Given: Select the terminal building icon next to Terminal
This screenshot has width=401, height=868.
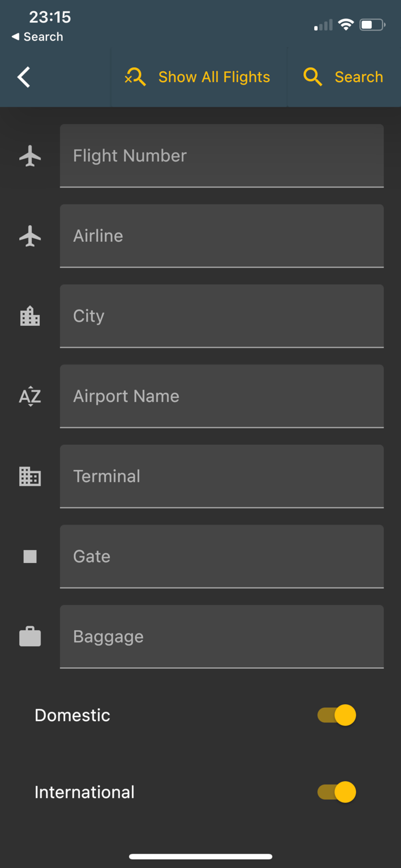Looking at the screenshot, I should pyautogui.click(x=30, y=476).
